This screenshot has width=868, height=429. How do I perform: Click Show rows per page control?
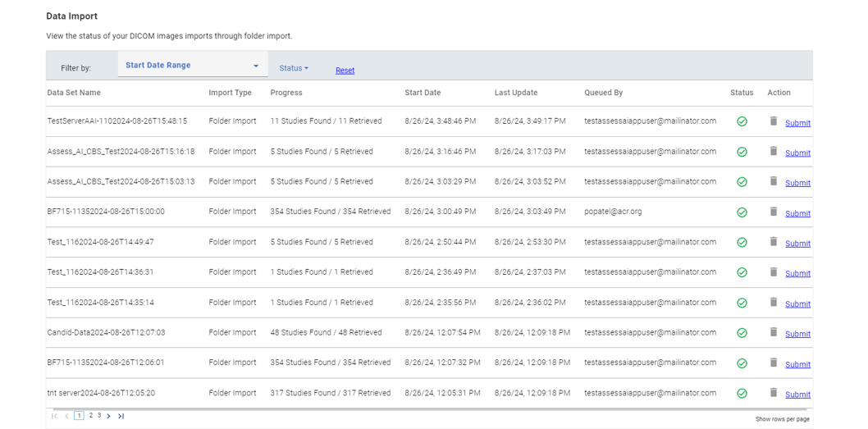coord(782,419)
